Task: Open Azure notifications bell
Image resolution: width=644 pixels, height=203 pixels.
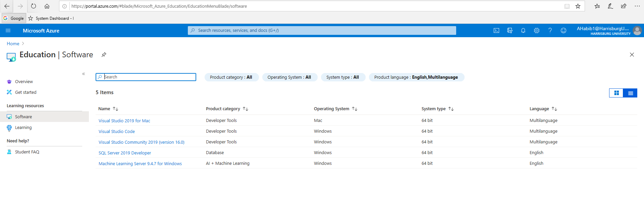Action: click(523, 30)
